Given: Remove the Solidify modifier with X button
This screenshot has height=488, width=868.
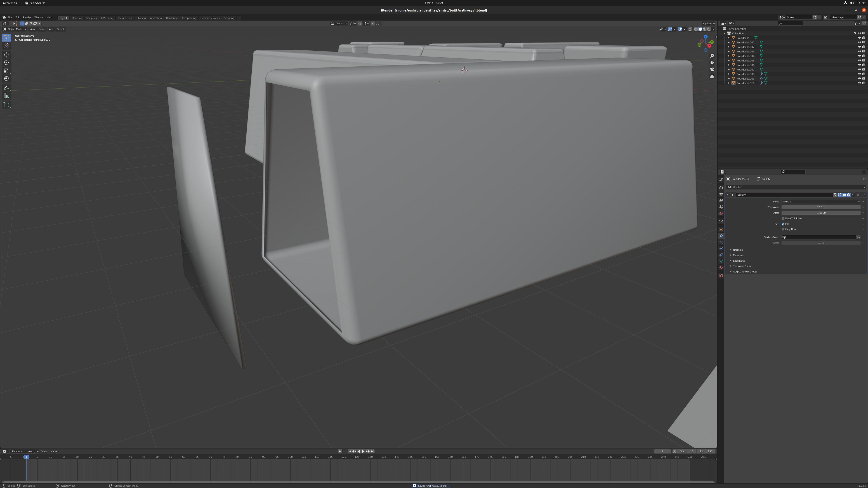Looking at the screenshot, I should pos(858,195).
